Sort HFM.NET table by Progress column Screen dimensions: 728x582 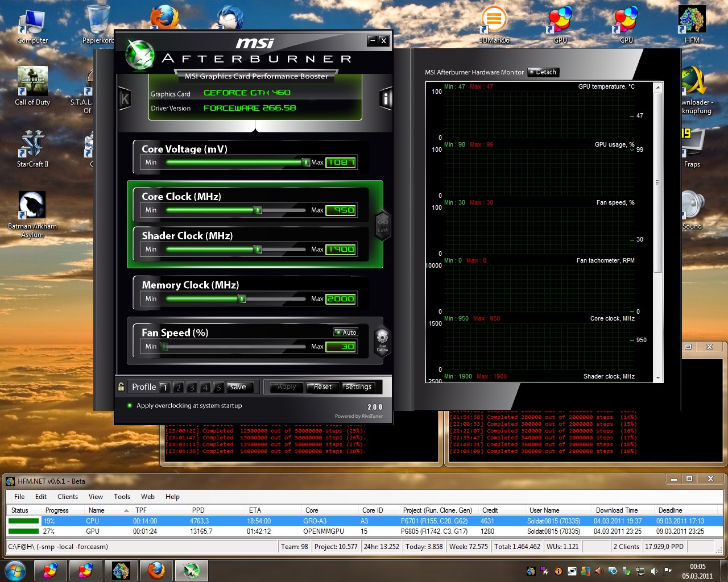pos(63,510)
